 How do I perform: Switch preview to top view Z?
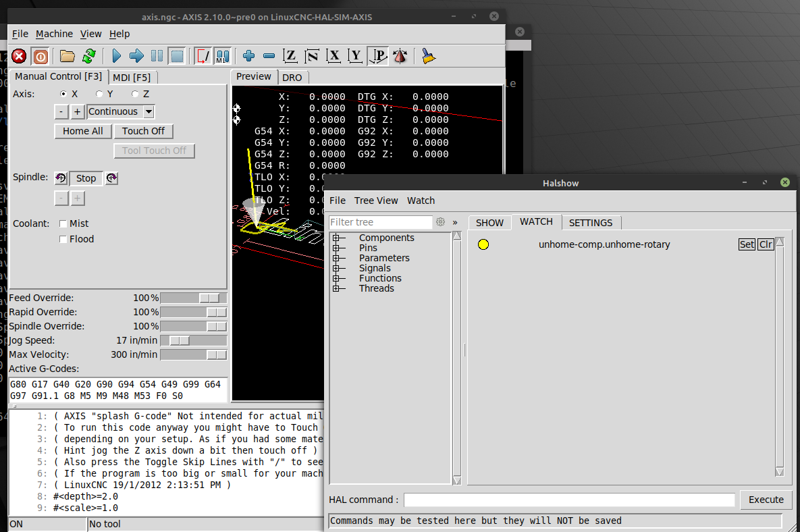click(290, 56)
